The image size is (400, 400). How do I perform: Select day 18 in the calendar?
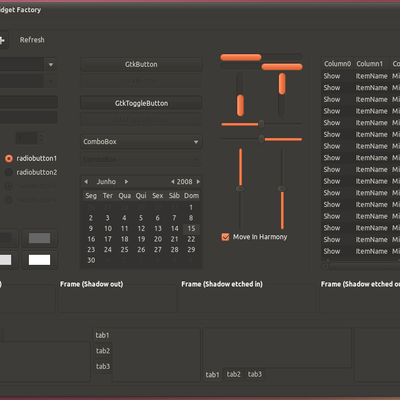pos(124,239)
